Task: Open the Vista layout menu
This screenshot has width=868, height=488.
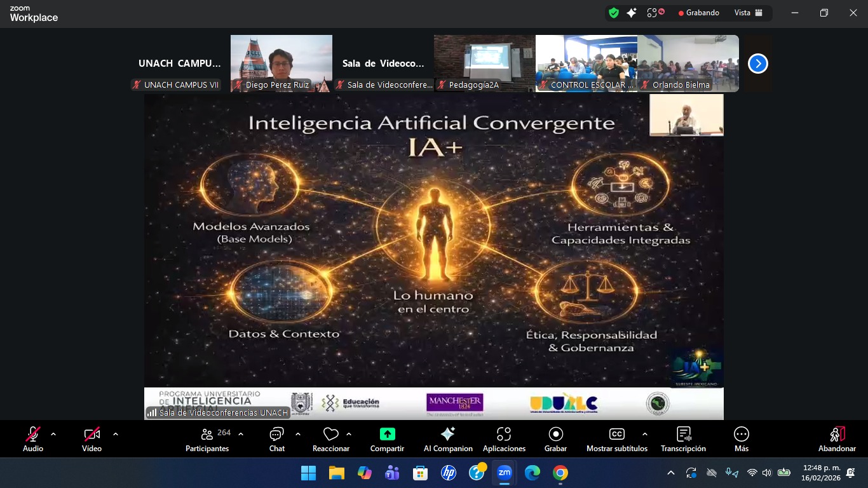Action: coord(748,13)
